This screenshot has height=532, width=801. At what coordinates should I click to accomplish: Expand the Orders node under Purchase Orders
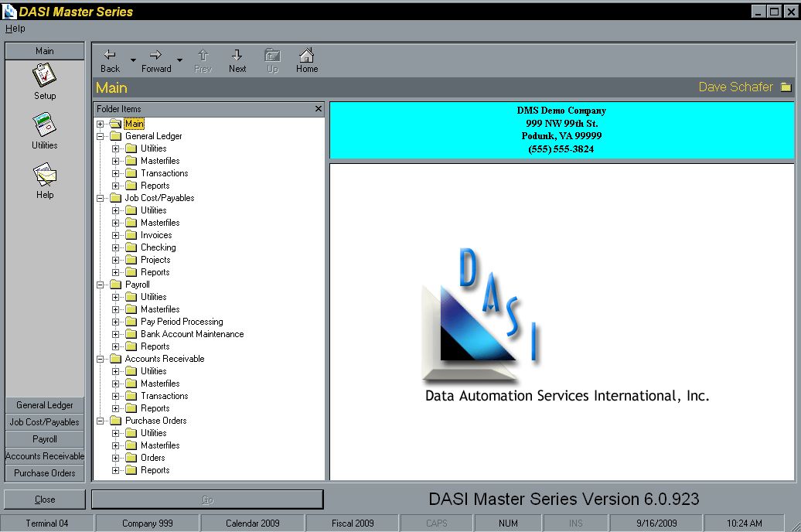coord(115,458)
